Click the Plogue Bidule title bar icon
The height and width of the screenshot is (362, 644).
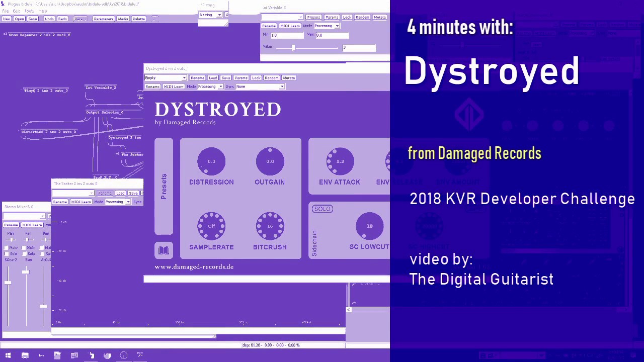pyautogui.click(x=3, y=4)
